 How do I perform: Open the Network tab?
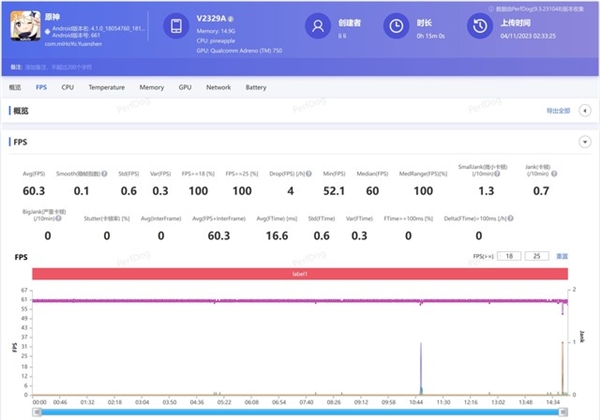click(218, 88)
